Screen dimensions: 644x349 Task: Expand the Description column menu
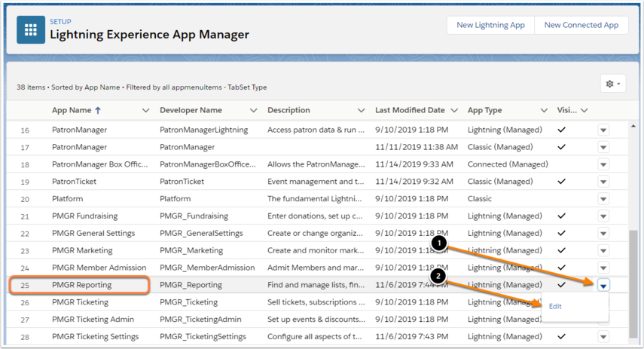coord(361,110)
